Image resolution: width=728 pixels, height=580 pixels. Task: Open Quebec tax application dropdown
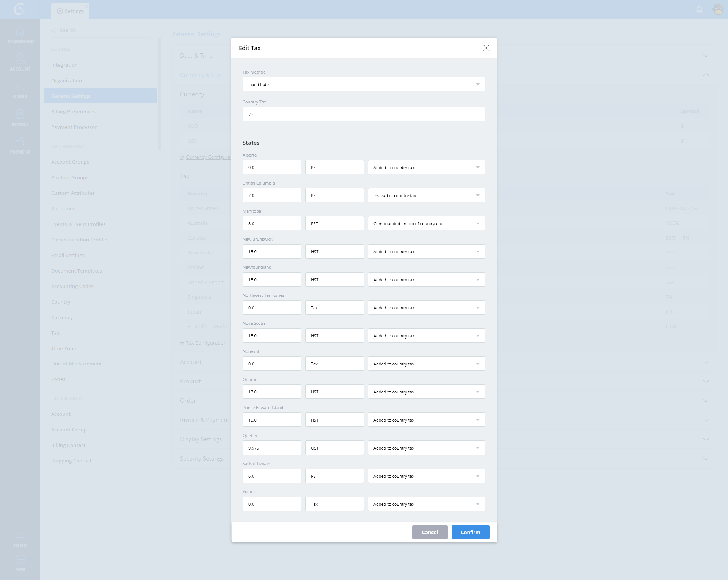pyautogui.click(x=426, y=448)
